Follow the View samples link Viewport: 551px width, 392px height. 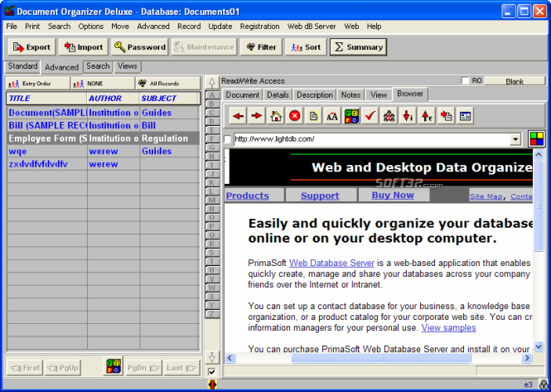coord(449,327)
